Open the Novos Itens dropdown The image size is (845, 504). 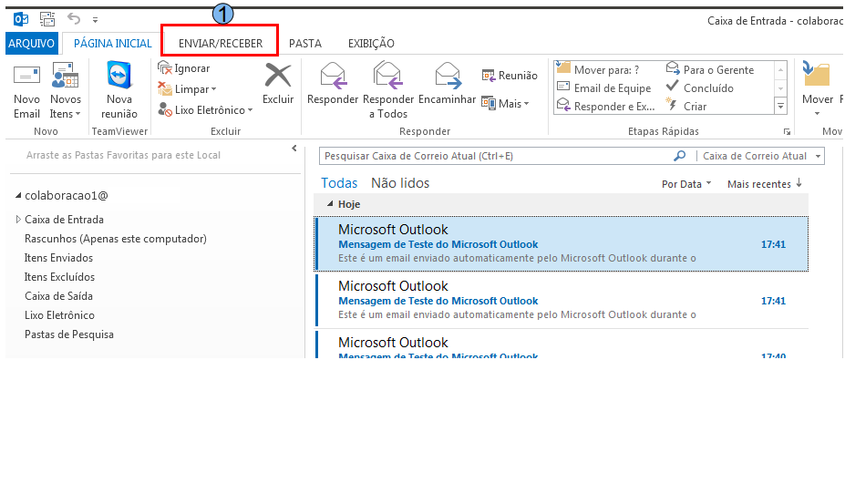pyautogui.click(x=65, y=114)
